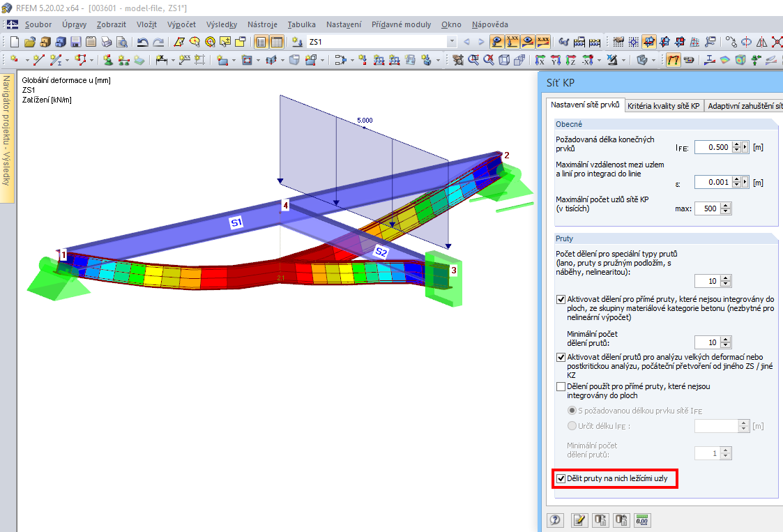The image size is (783, 532).
Task: Open the ZS1 load case dropdown
Action: 451,42
